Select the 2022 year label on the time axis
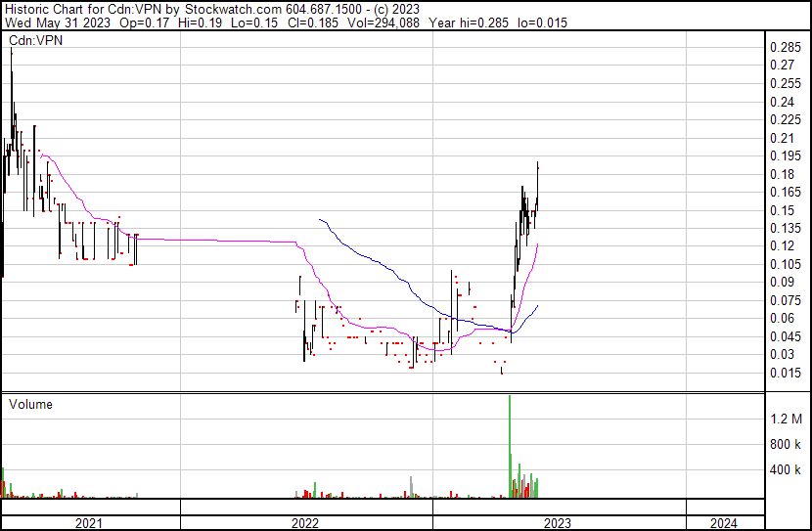This screenshot has height=531, width=812. [x=305, y=523]
